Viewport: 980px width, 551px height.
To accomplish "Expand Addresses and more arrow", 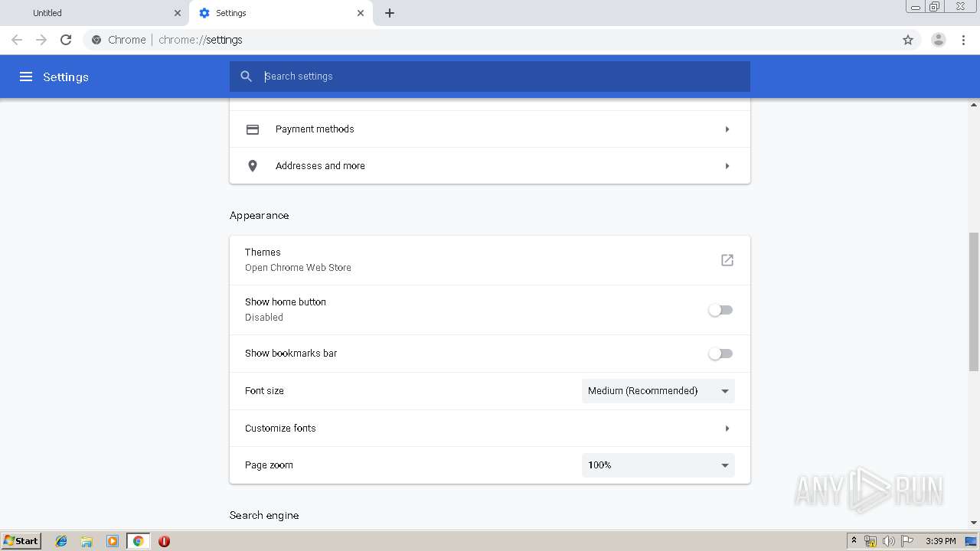I will (727, 166).
